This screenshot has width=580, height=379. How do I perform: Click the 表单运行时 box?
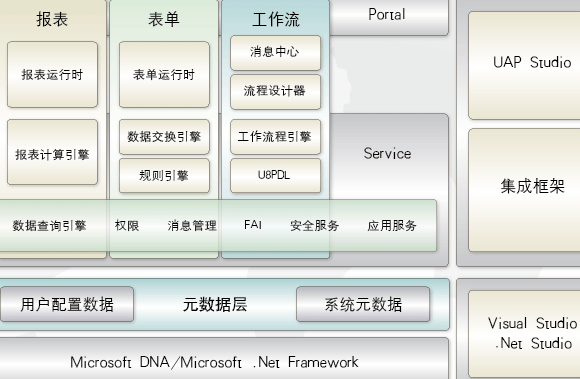point(164,75)
